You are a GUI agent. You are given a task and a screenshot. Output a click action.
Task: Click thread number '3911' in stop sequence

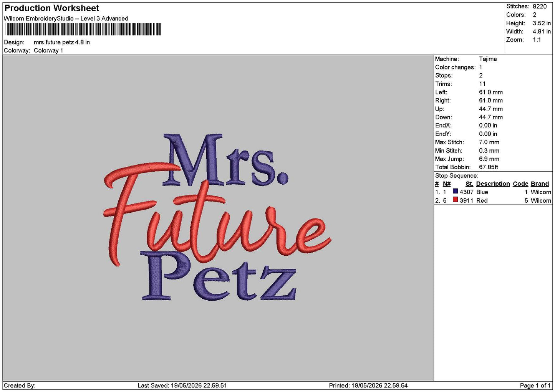pyautogui.click(x=467, y=200)
